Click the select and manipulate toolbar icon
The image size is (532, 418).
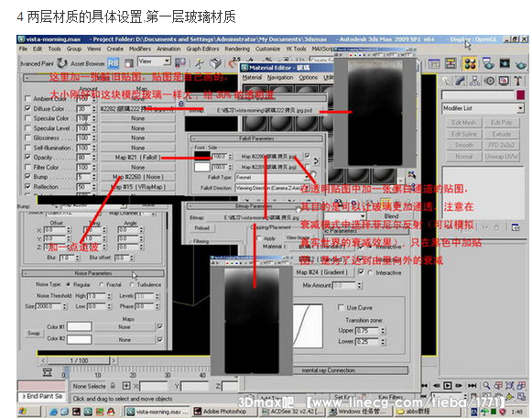point(200,63)
